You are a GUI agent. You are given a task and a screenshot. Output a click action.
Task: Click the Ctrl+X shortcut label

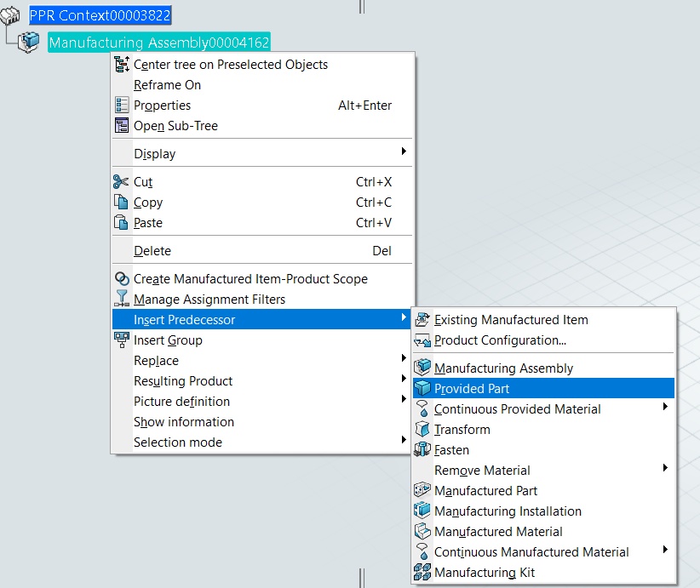point(374,182)
